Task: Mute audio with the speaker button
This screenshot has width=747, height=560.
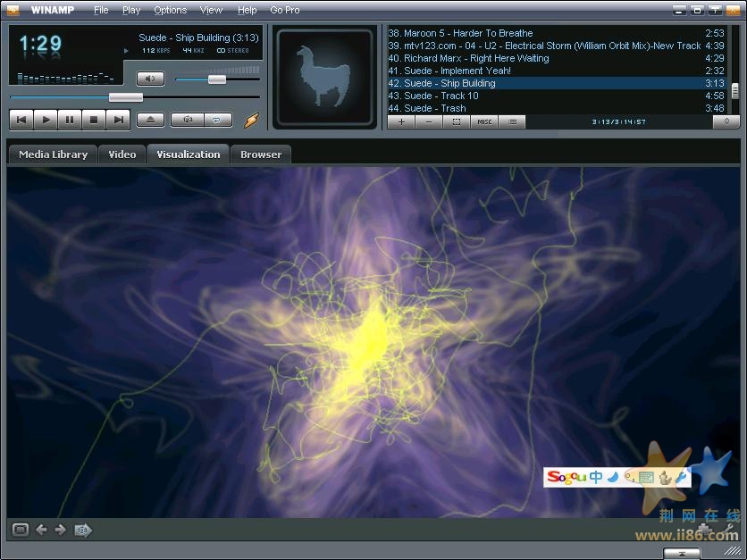Action: click(x=150, y=79)
